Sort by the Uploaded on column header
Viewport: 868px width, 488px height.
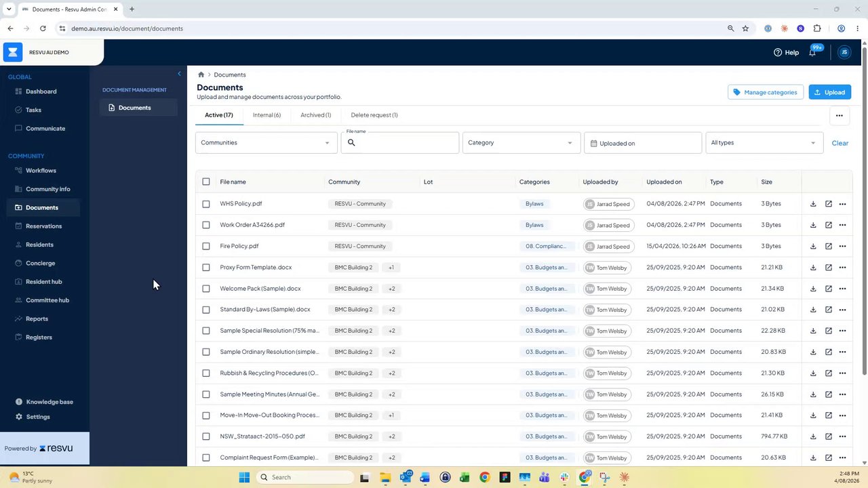pyautogui.click(x=664, y=182)
